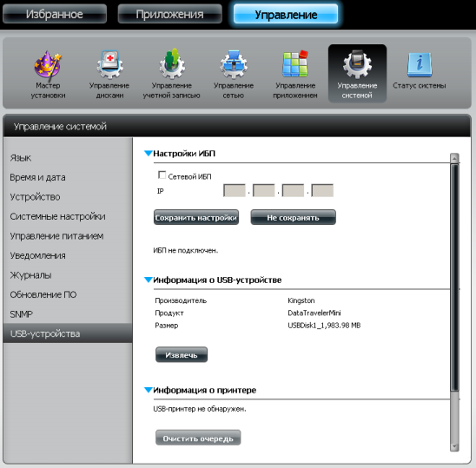
Task: Open Управление дисками disk icon
Action: pyautogui.click(x=109, y=64)
